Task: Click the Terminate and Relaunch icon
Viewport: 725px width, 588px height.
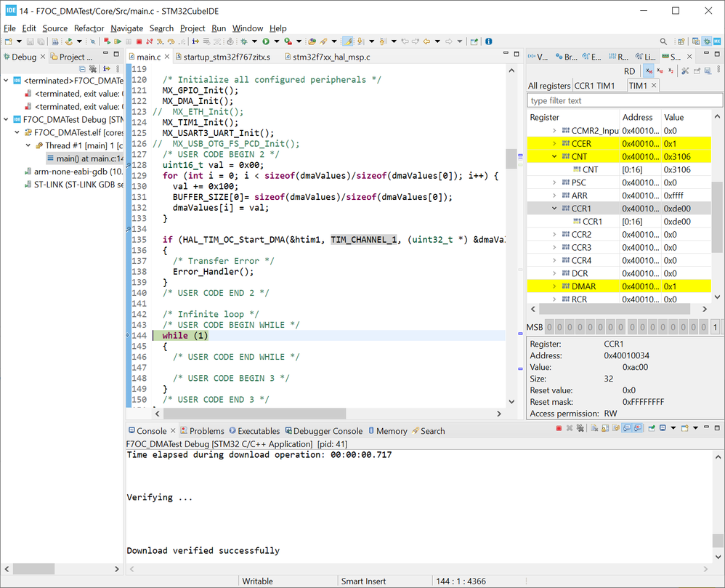Action: coord(107,41)
